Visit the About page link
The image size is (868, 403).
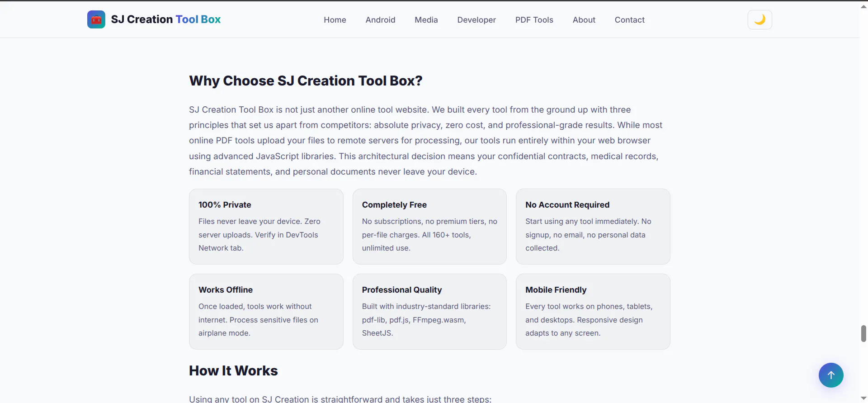(x=584, y=20)
